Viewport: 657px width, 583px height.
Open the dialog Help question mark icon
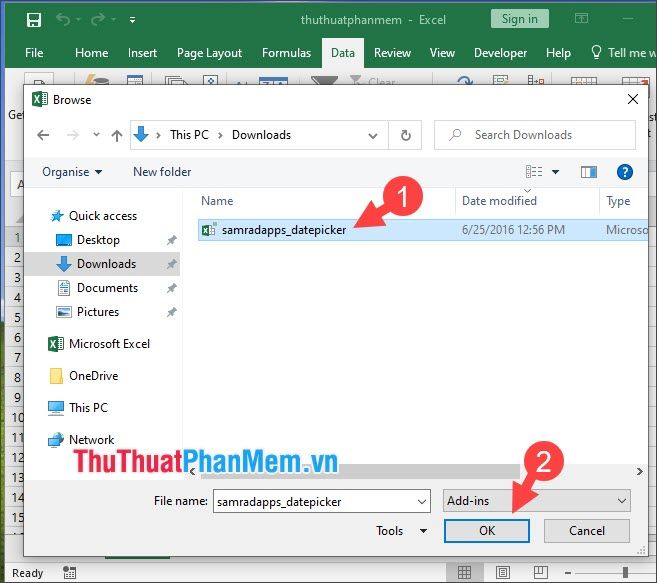pos(625,172)
